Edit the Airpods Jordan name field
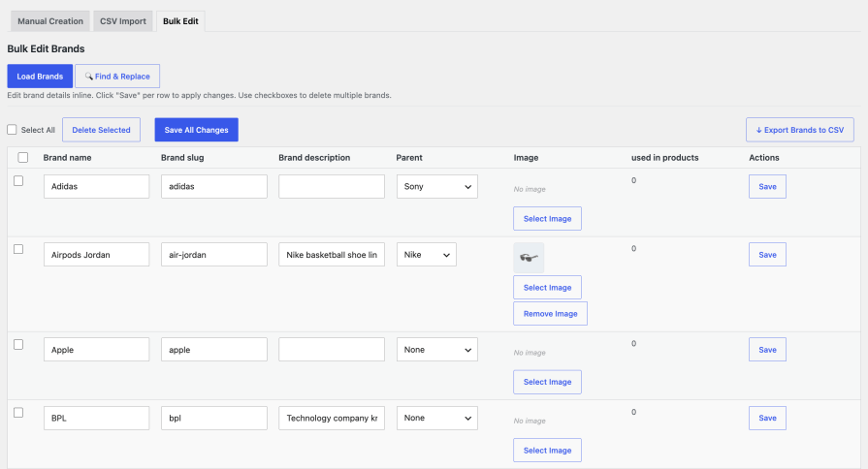Image resolution: width=868 pixels, height=469 pixels. (96, 255)
